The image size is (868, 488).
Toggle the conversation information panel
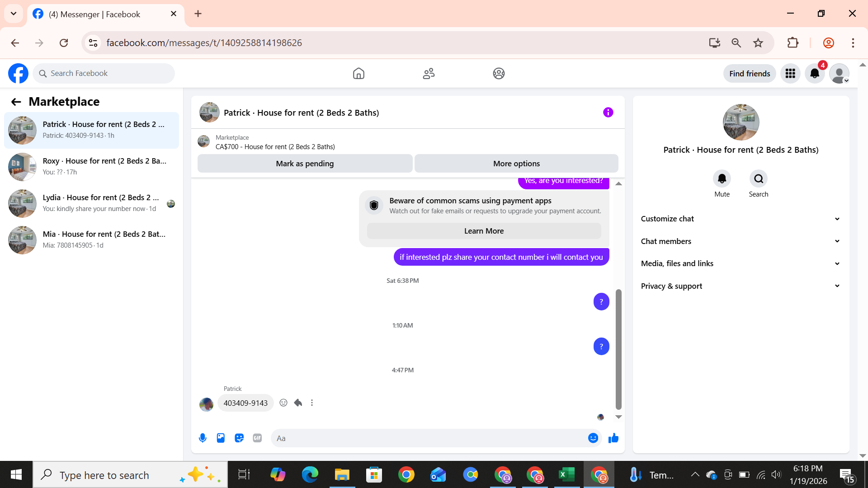(608, 113)
